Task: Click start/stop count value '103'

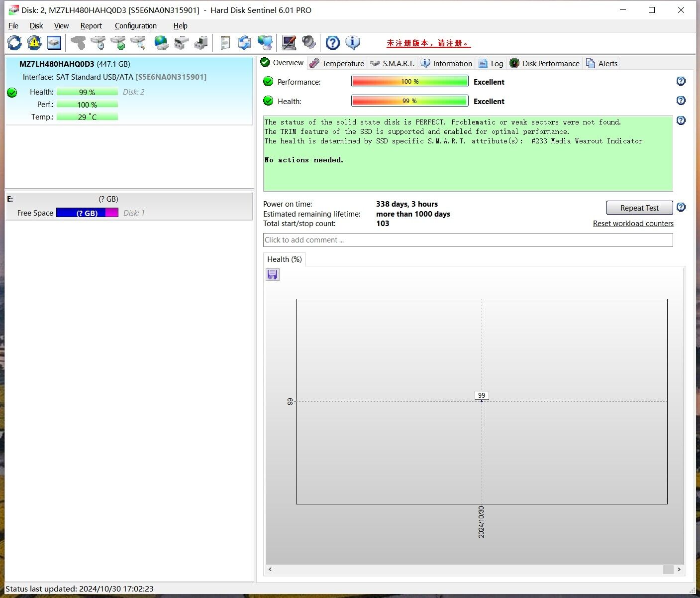Action: 383,224
